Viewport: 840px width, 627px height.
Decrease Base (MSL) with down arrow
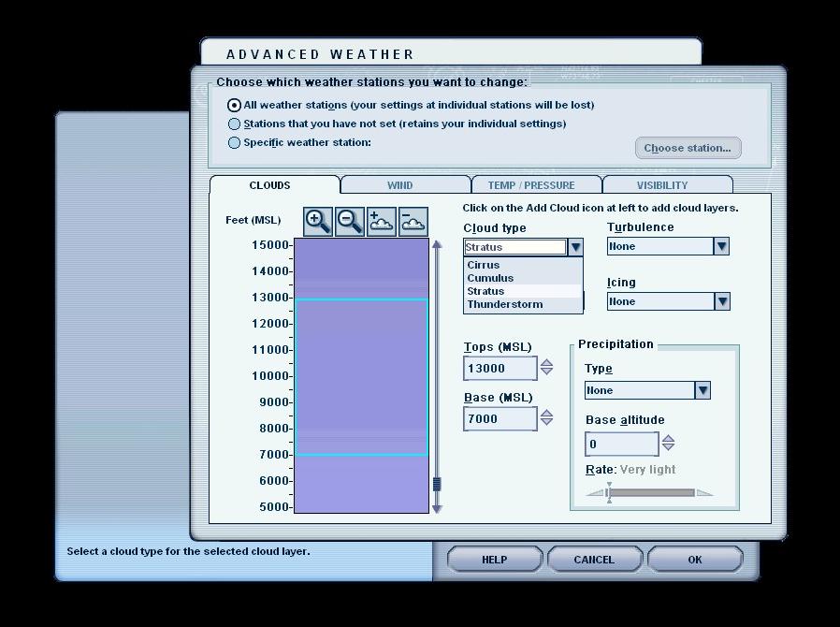[x=546, y=422]
